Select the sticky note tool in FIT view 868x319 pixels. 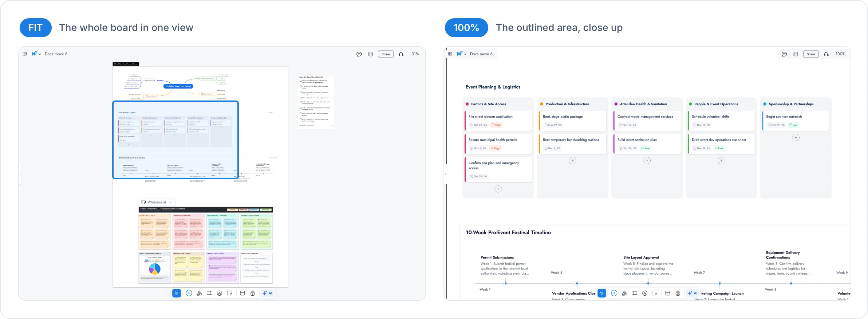(x=230, y=293)
